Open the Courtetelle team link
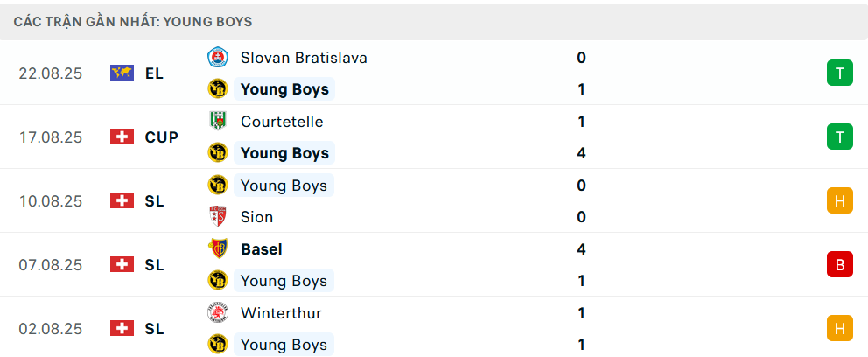The image size is (868, 357). coord(282,122)
